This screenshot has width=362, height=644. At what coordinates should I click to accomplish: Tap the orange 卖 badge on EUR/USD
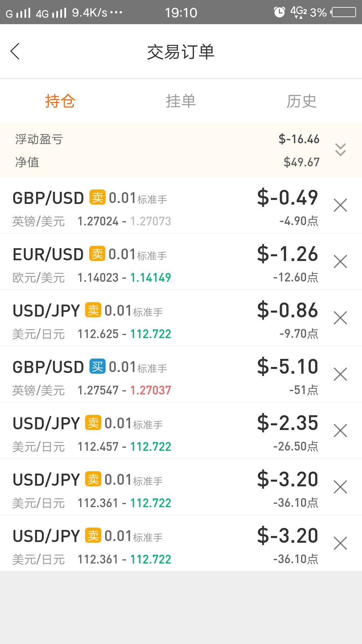(97, 254)
